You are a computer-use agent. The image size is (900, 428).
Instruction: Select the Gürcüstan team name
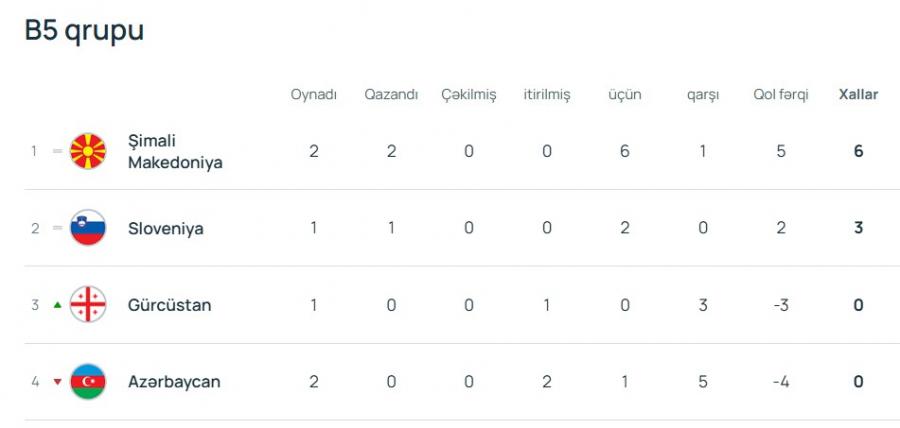point(169,305)
